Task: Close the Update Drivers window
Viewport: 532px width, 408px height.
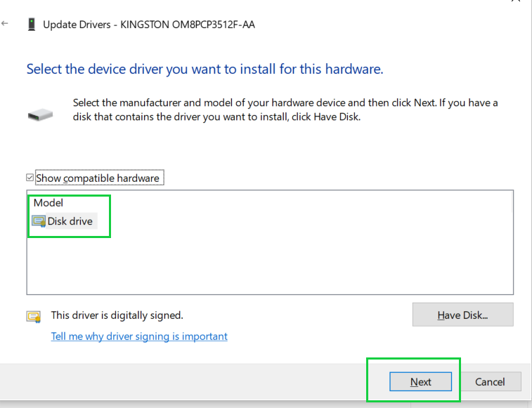Action: pos(517,1)
